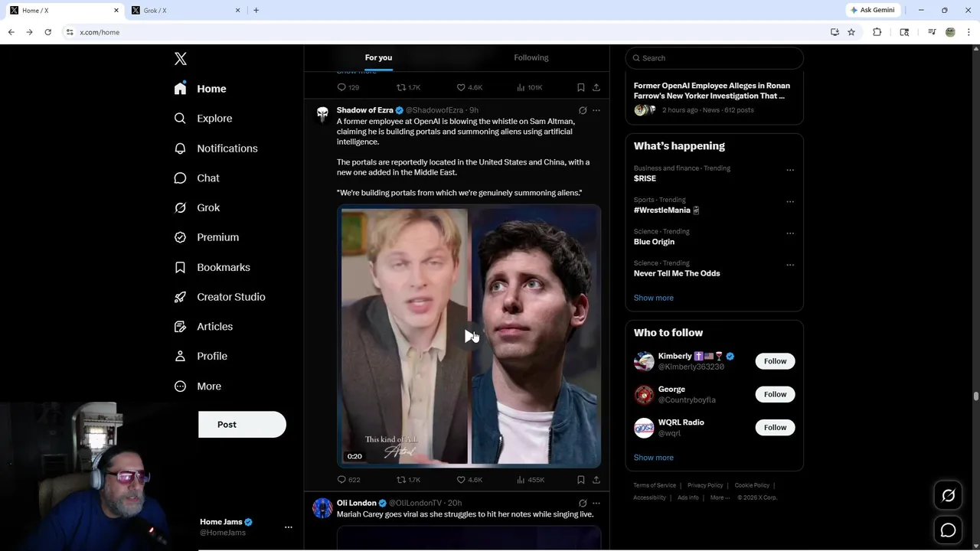This screenshot has width=980, height=551.
Task: Bookmark the top post with 101K views
Action: pyautogui.click(x=581, y=87)
